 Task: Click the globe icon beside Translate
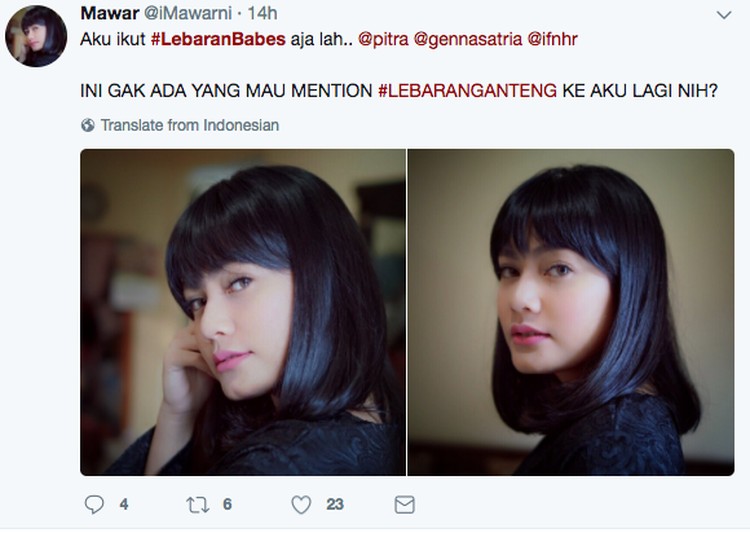(88, 125)
